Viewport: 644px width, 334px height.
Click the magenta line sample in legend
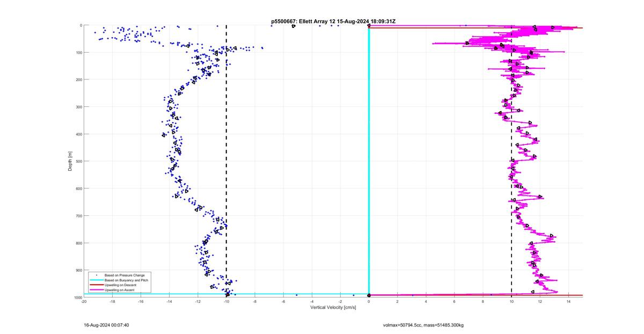(96, 290)
